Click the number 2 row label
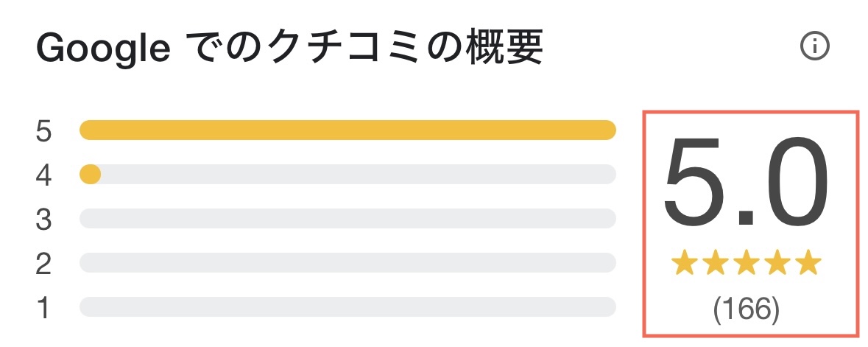Screen dimensions: 868x347 click(43, 264)
